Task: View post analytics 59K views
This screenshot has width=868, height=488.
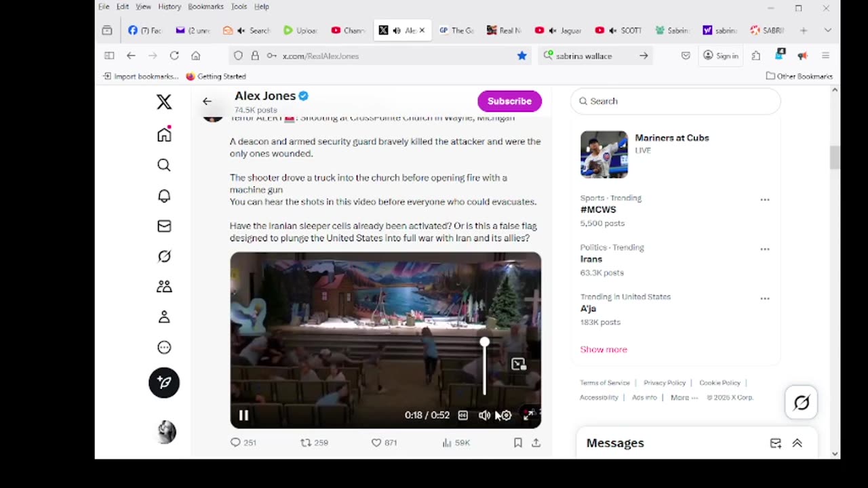Action: (456, 443)
